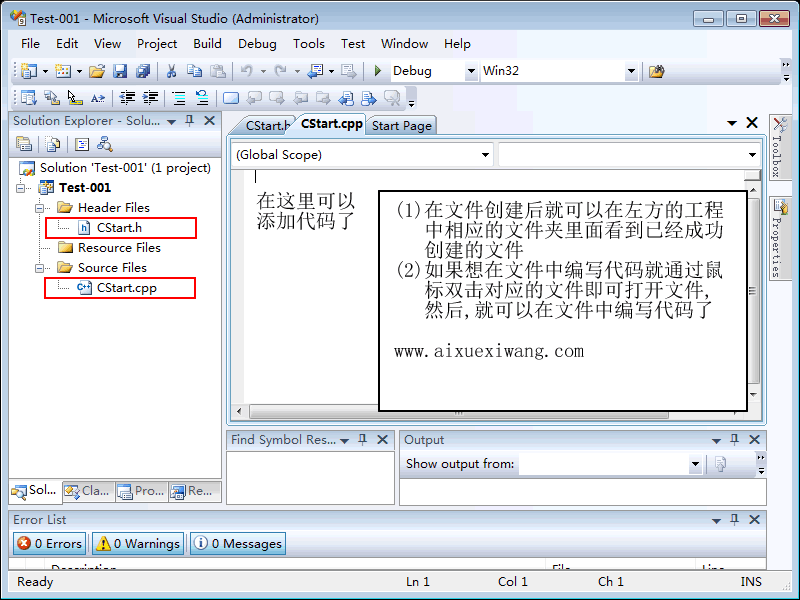Click the Save icon in the toolbar
Screen dimensions: 800x600
click(120, 71)
